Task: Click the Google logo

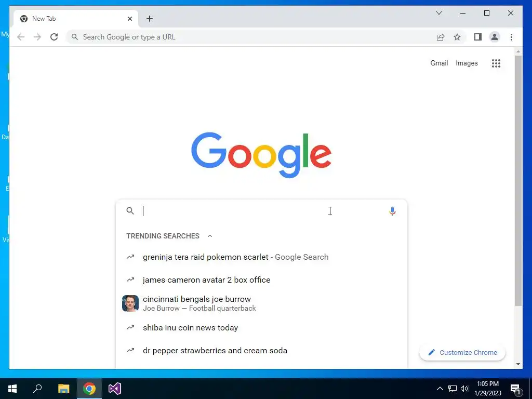Action: 261,155
